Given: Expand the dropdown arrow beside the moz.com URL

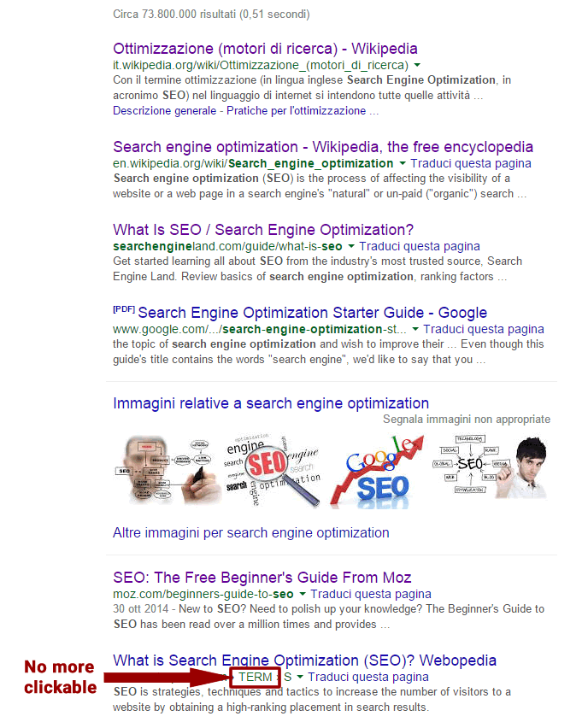Looking at the screenshot, I should (x=303, y=594).
